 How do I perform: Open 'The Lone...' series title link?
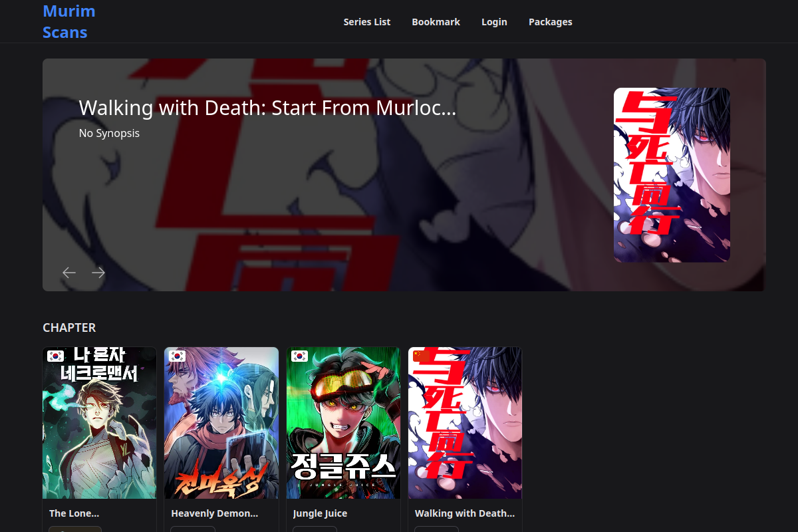click(74, 513)
